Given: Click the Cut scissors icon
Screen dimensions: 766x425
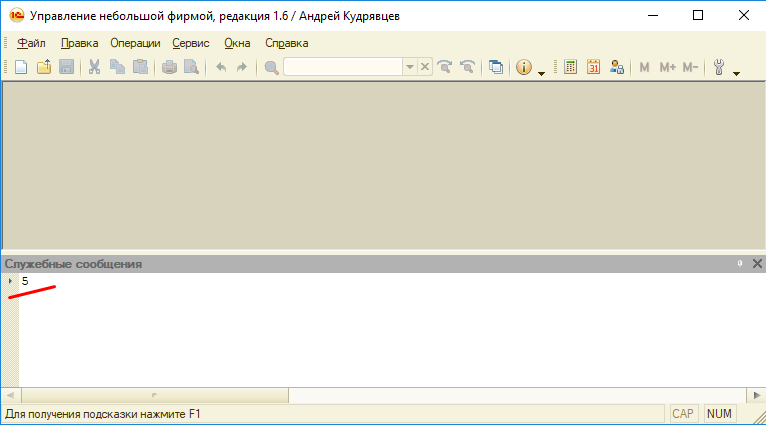Looking at the screenshot, I should [95, 67].
